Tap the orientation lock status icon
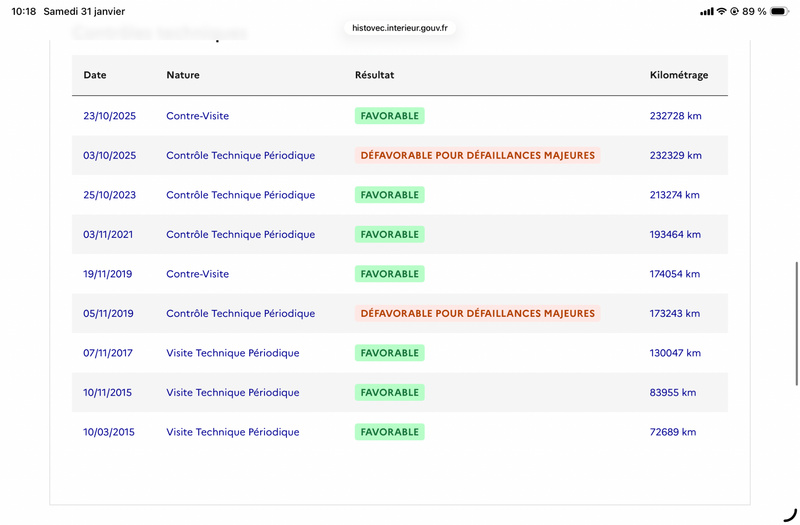Image resolution: width=800 pixels, height=525 pixels. tap(734, 11)
